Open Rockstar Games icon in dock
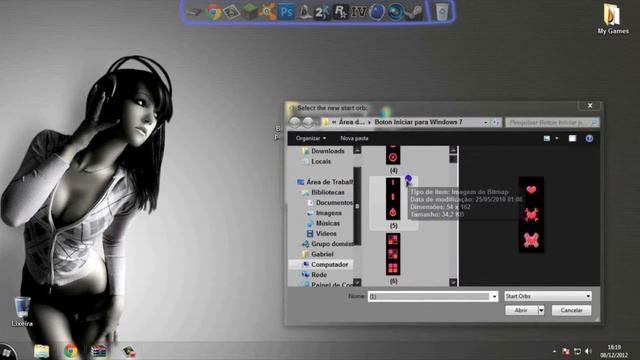This screenshot has height=360, width=640. (x=340, y=12)
